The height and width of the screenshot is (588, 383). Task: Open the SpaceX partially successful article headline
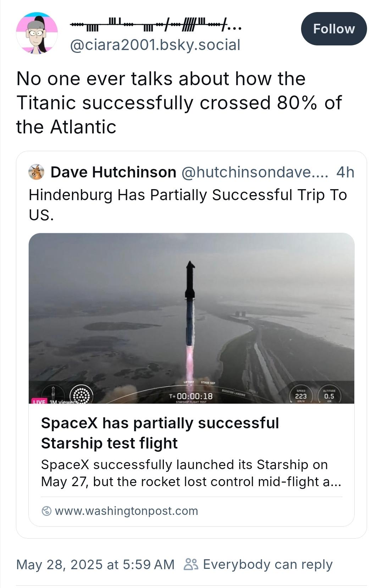tap(160, 433)
